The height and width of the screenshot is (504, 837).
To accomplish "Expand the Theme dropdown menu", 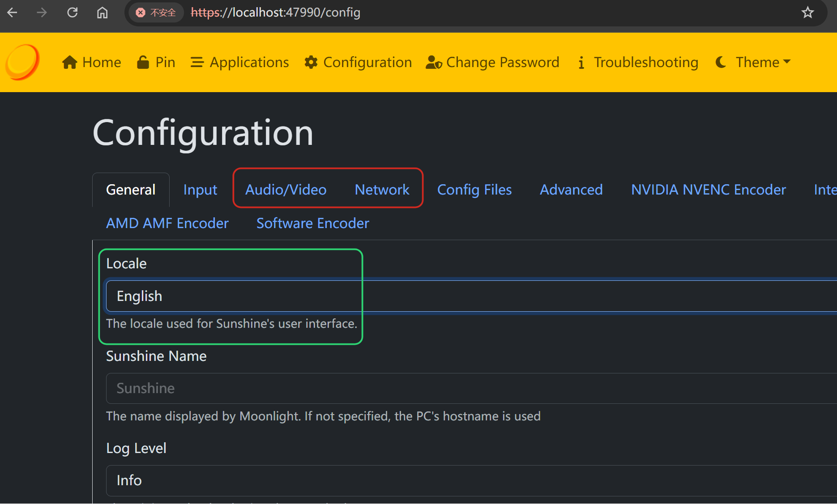I will point(753,62).
